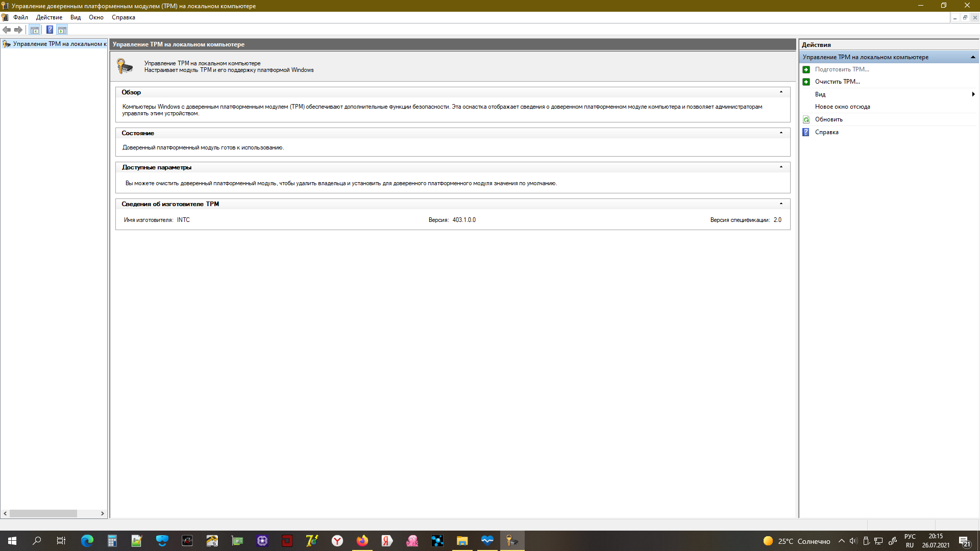Viewport: 980px width, 551px height.
Task: Click the Refresh (Обновить) action icon
Action: click(x=806, y=119)
